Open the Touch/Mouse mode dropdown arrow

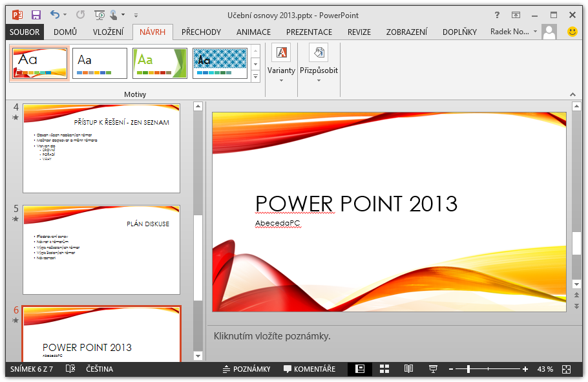point(123,15)
